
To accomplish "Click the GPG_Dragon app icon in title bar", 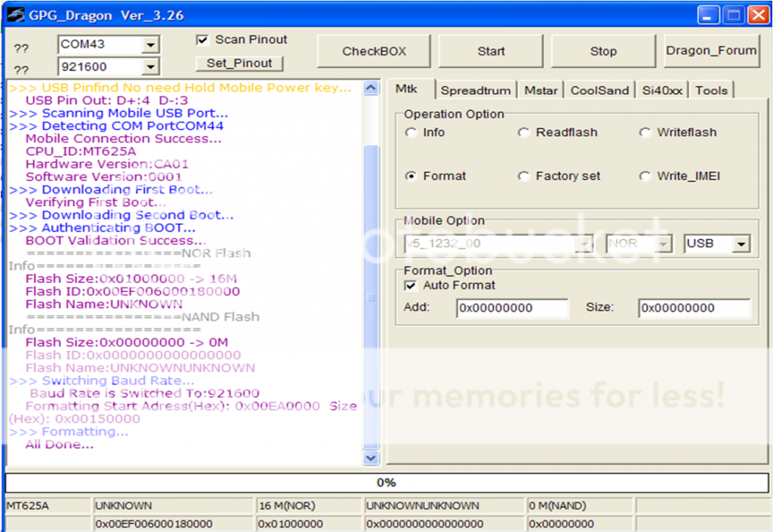I will [x=14, y=15].
